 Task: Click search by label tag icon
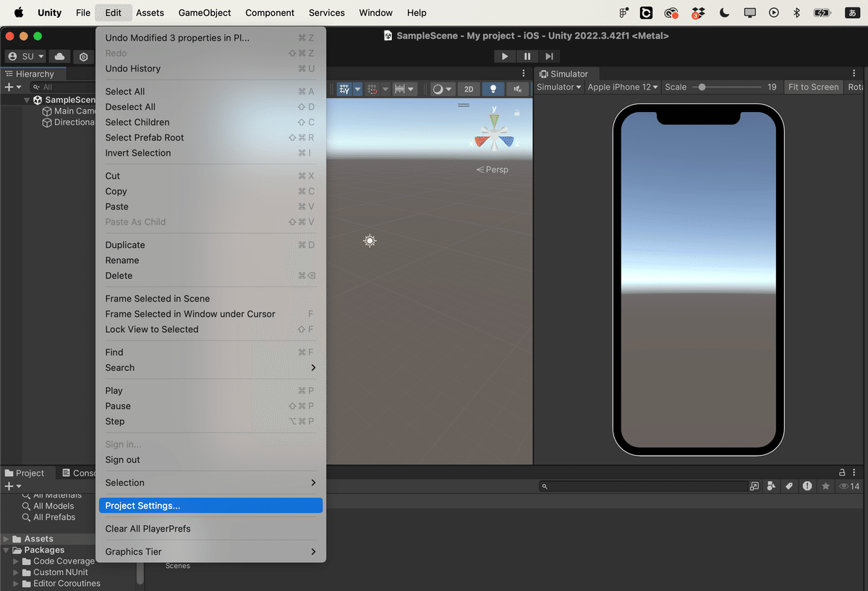[789, 486]
